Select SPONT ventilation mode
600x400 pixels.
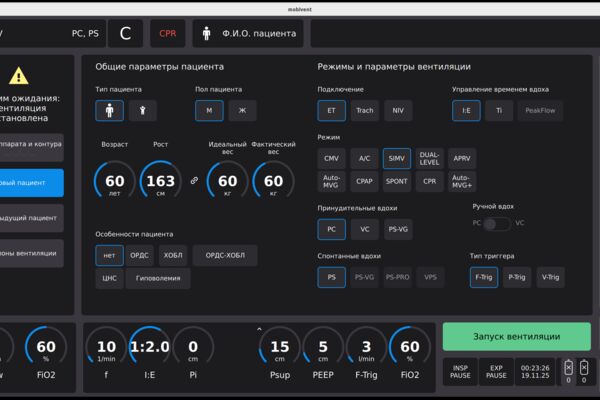coord(397,181)
